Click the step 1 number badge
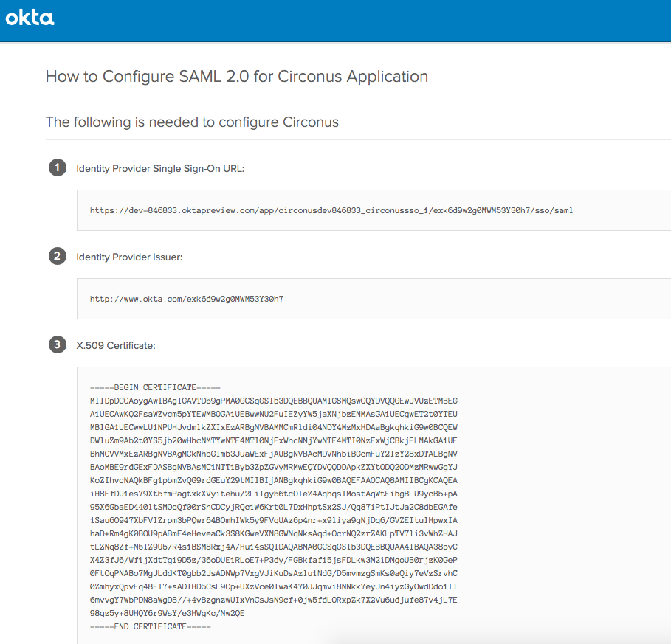The height and width of the screenshot is (644, 671). pos(57,168)
